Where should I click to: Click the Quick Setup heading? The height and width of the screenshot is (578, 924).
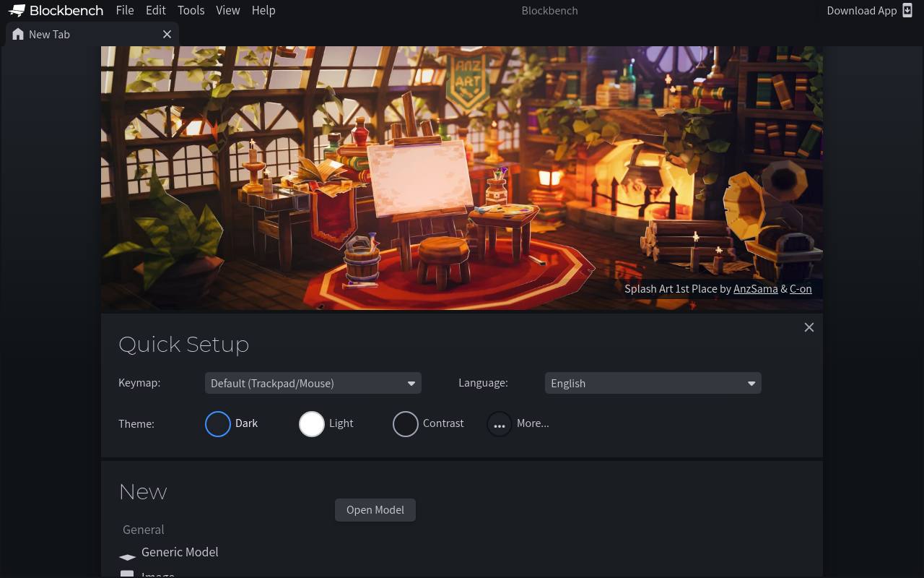click(183, 345)
